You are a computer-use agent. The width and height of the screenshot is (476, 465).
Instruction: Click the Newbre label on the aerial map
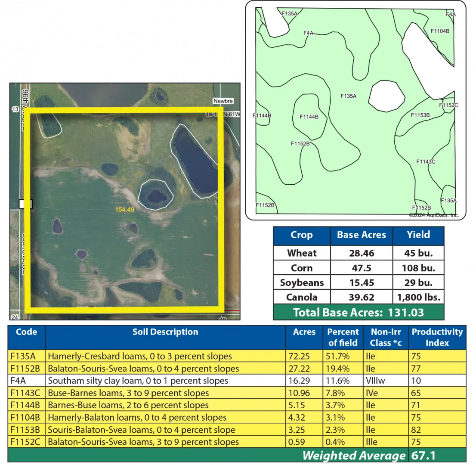223,101
